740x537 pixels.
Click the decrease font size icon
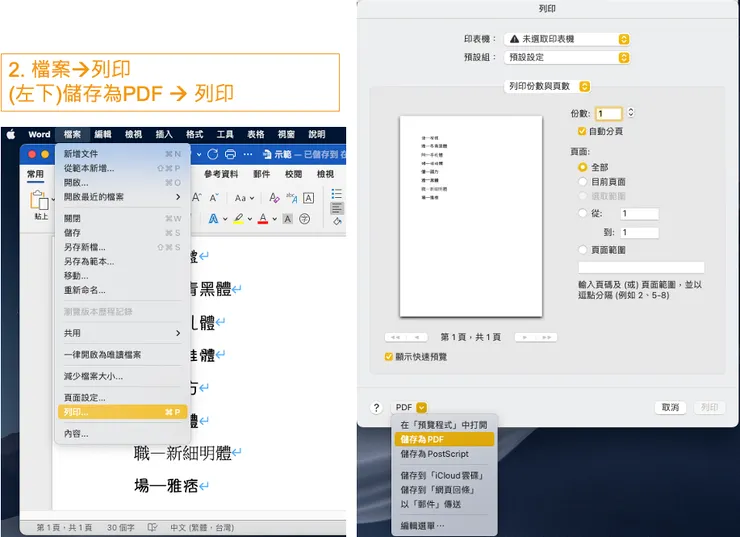click(x=214, y=198)
